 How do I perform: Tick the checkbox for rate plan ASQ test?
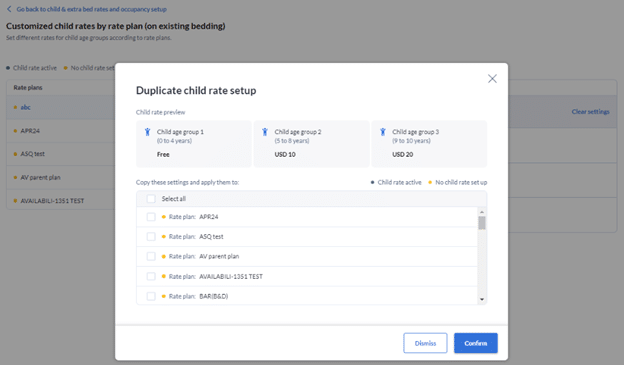point(151,237)
